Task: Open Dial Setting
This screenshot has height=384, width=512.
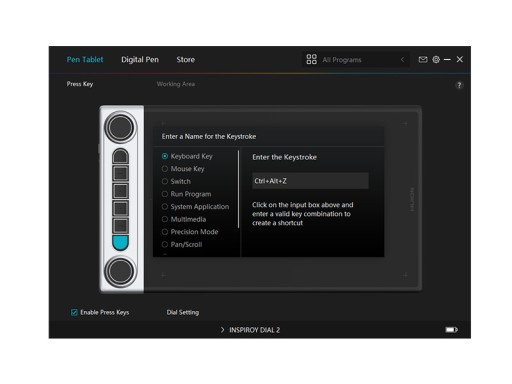Action: (x=183, y=312)
